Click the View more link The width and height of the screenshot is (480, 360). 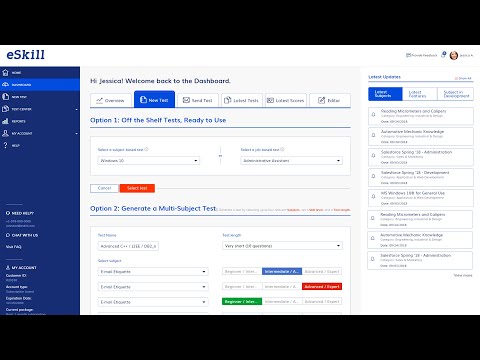(x=463, y=276)
